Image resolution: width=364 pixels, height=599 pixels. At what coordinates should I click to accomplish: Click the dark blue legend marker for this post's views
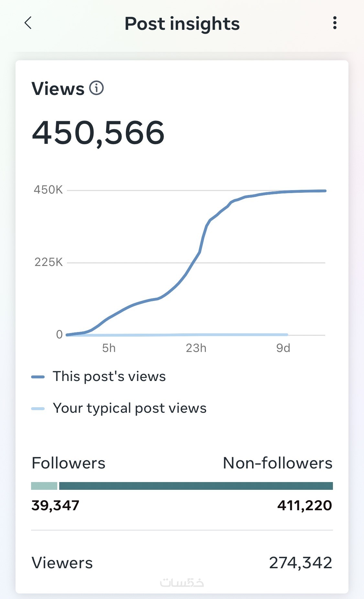point(38,377)
